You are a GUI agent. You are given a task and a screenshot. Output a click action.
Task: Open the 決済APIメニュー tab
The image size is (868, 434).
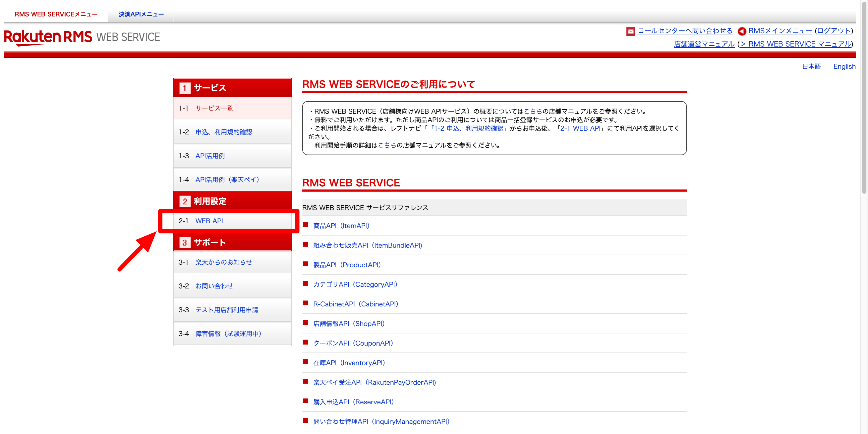[141, 14]
